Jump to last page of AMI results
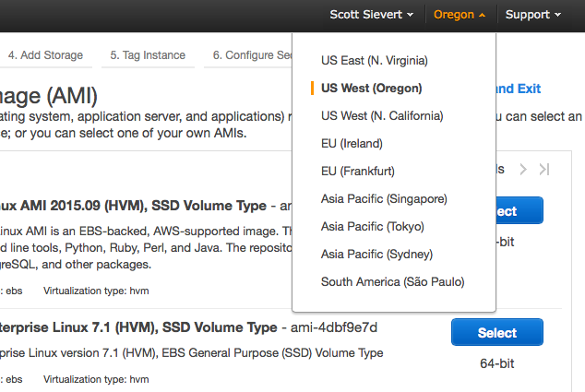This screenshot has width=585, height=392. 544,169
